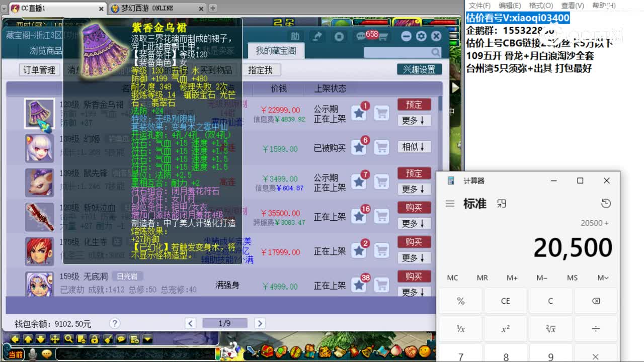
Task: Open the shopping cart icon in header
Action: [x=383, y=36]
